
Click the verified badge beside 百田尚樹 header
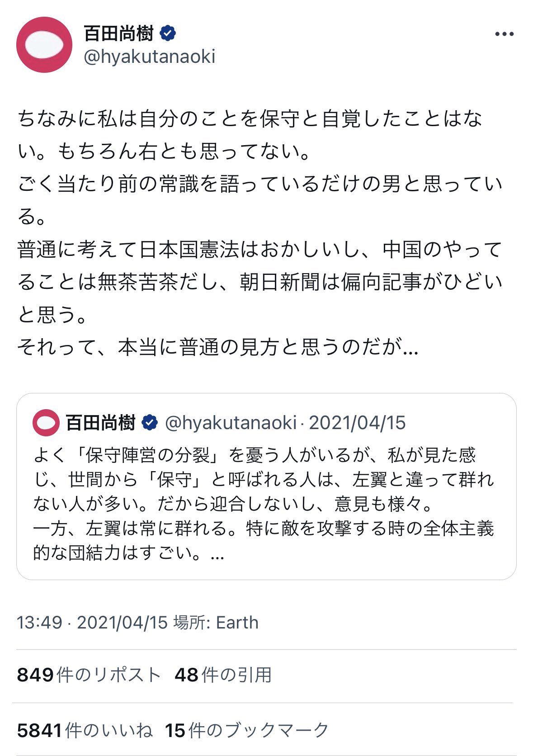click(167, 33)
